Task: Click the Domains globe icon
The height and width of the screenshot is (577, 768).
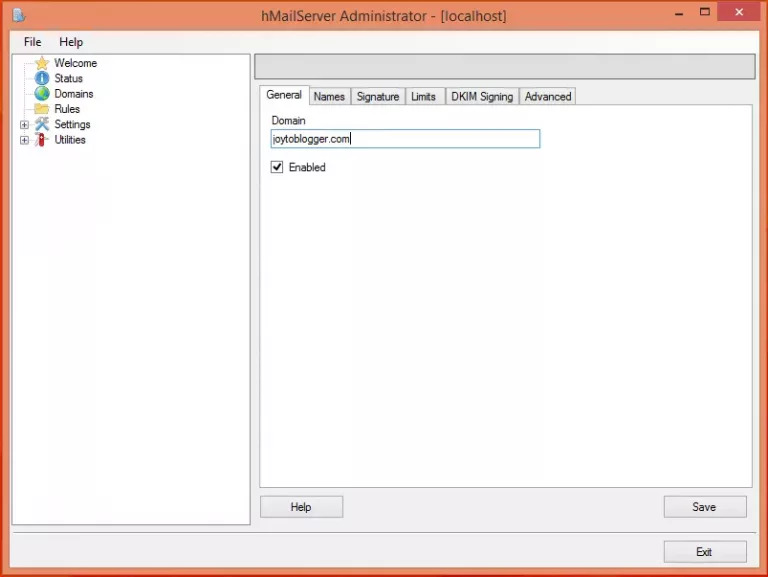Action: [x=42, y=93]
